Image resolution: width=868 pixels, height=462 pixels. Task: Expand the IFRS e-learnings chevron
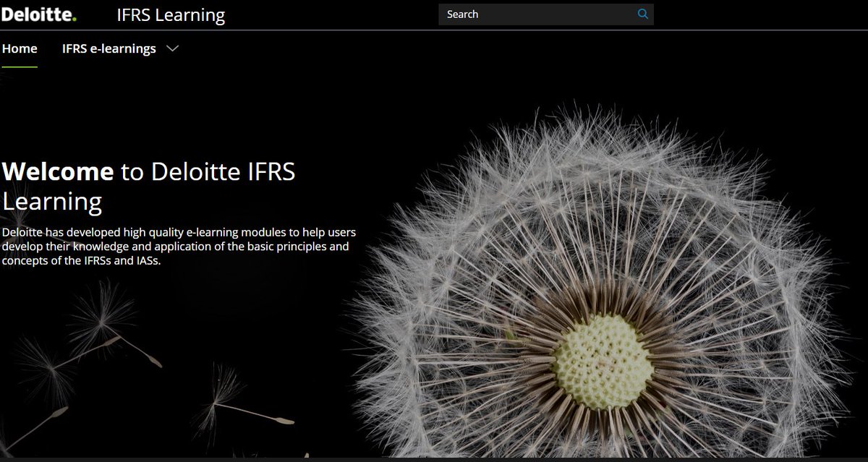pos(172,49)
